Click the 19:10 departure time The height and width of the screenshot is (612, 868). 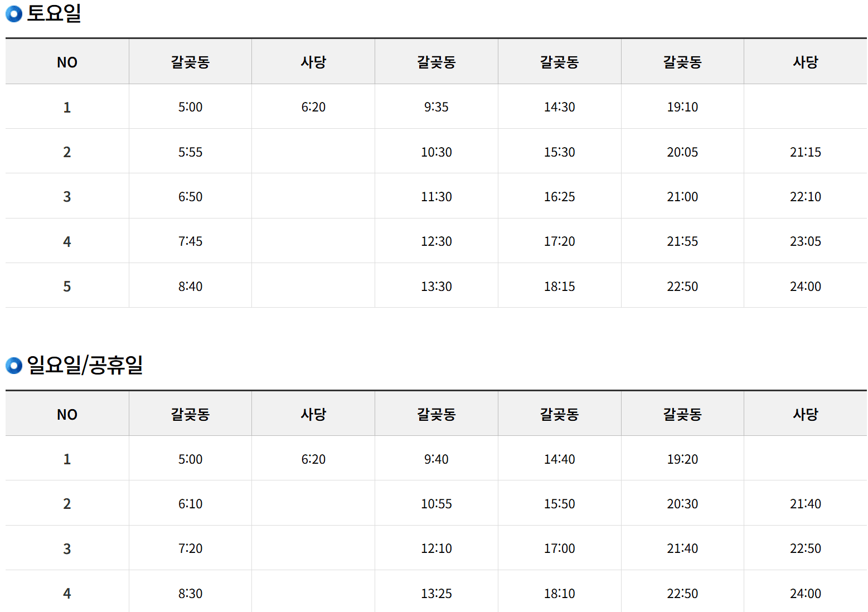pyautogui.click(x=682, y=107)
